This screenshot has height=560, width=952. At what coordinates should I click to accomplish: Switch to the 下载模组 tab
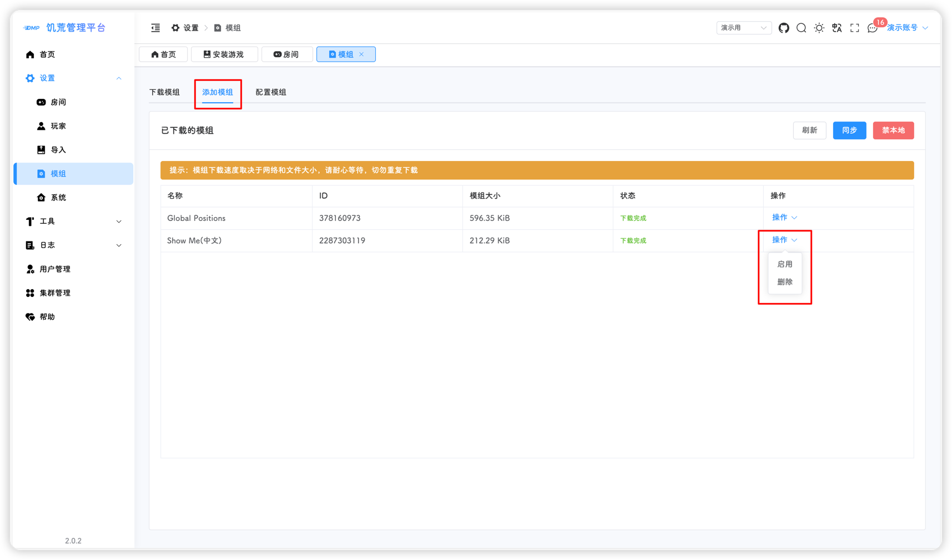(164, 92)
